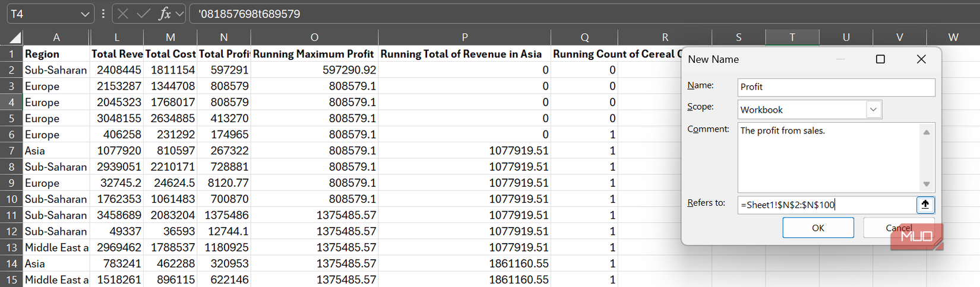Click the Running Count of Cereal header cell
The image size is (980, 287).
pyautogui.click(x=617, y=54)
